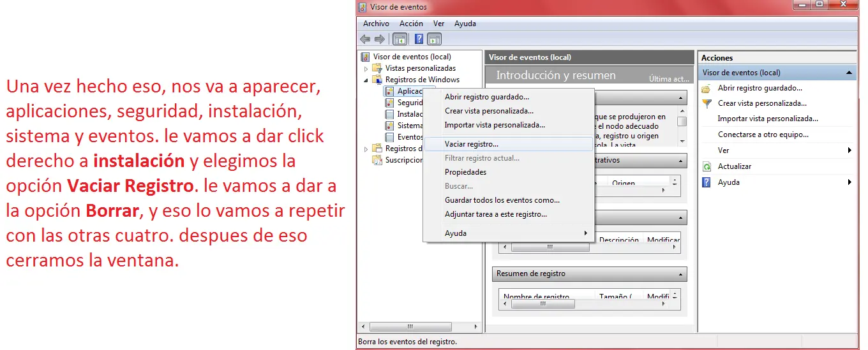This screenshot has height=350, width=868.
Task: Click the Acciones pane header
Action: (777, 57)
